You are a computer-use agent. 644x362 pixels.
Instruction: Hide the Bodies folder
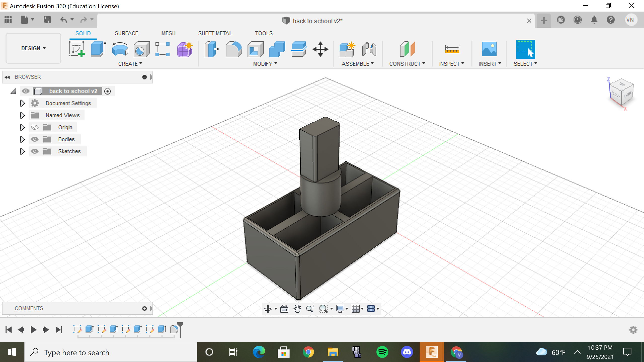(35, 139)
